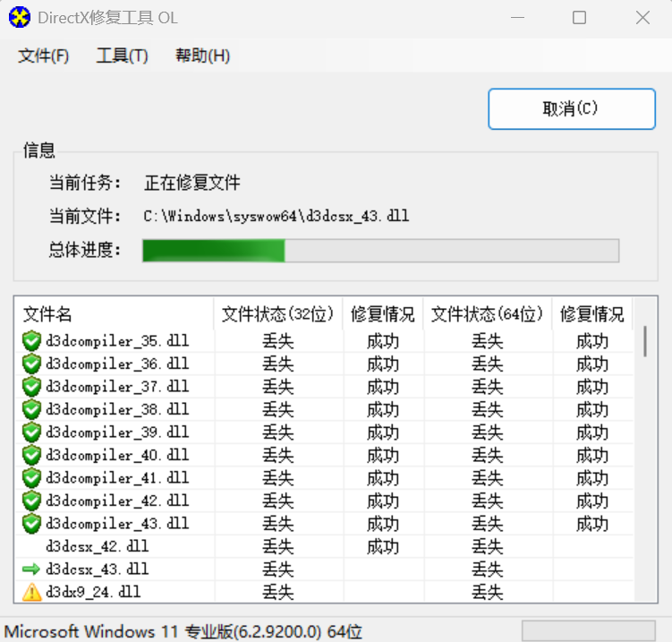Click green shield icon for d3dcompiler_42.dll

pyautogui.click(x=31, y=501)
